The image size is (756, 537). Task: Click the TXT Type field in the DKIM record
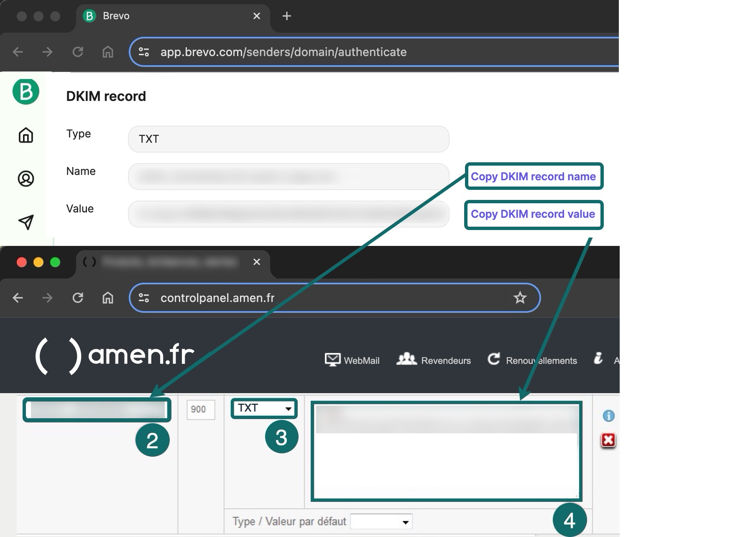(289, 139)
